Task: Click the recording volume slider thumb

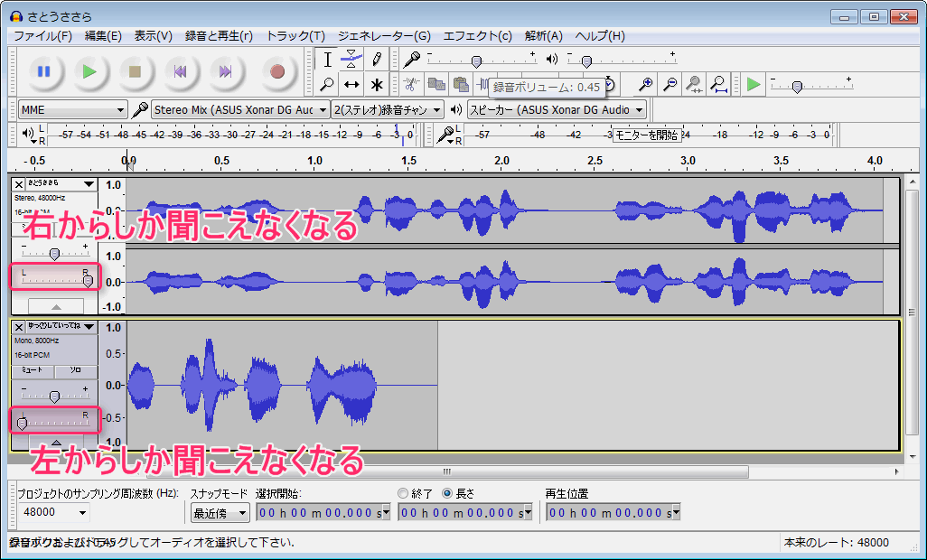Action: tap(476, 61)
